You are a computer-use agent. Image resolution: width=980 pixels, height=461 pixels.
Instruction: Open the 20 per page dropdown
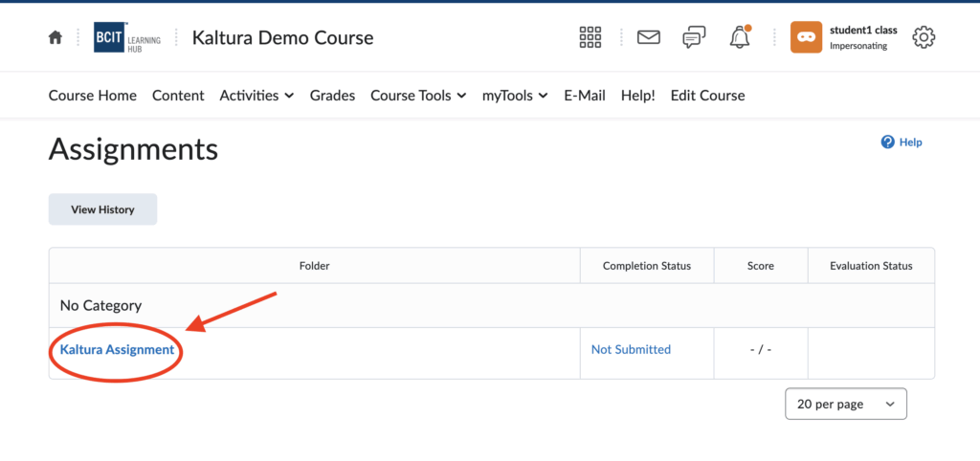point(845,405)
